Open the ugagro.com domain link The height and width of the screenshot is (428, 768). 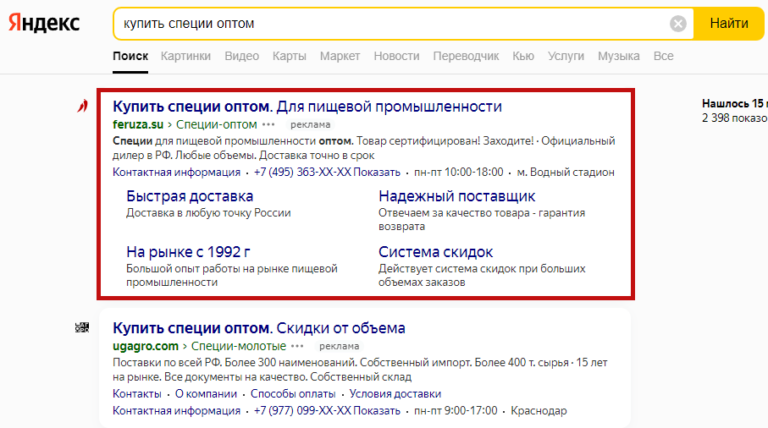pos(145,346)
